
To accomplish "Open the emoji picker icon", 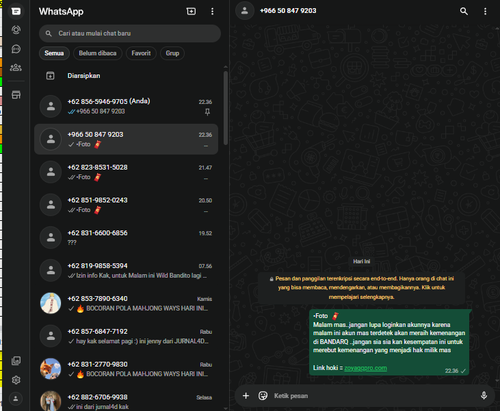I will pos(263,396).
